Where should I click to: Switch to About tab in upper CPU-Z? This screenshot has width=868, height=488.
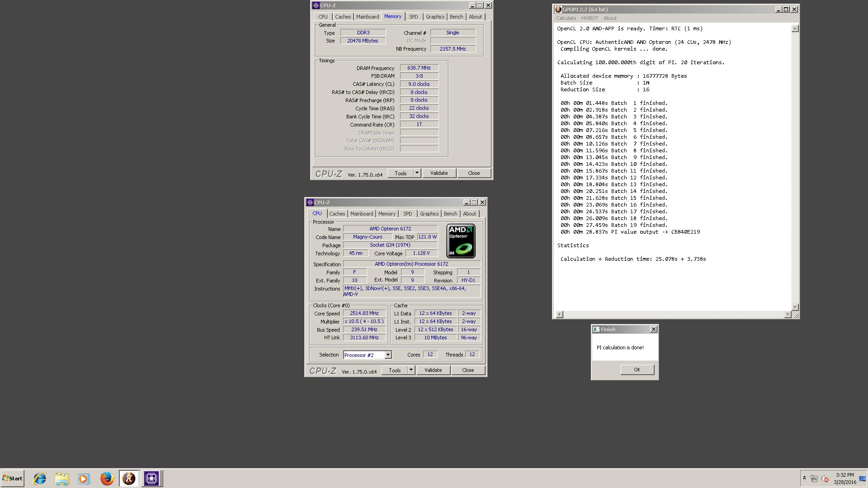tap(475, 17)
